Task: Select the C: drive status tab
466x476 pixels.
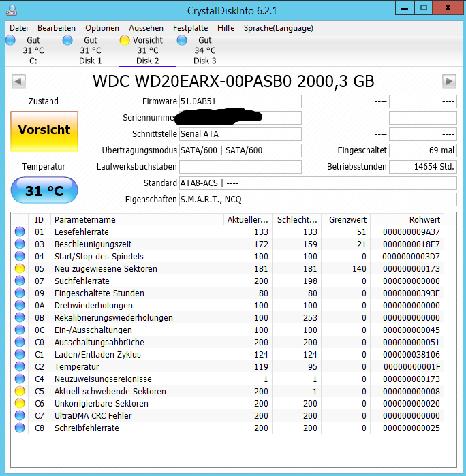Action: pos(33,50)
